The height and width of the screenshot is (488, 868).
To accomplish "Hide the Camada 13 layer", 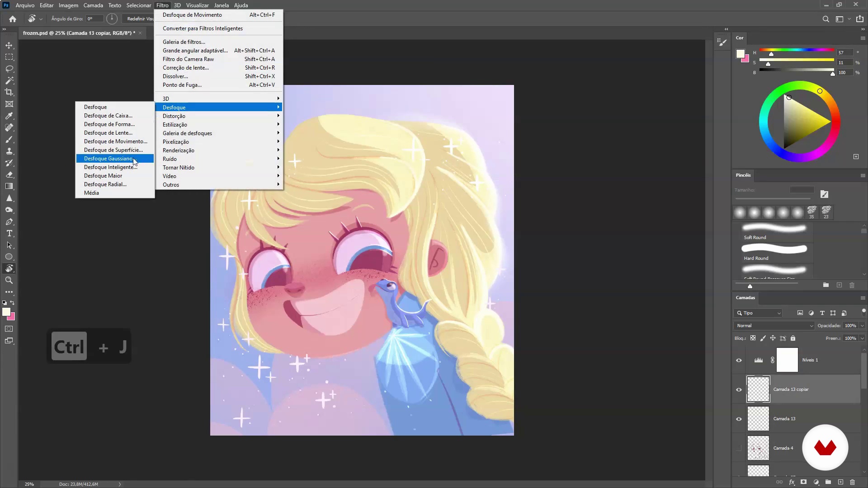I will 739,419.
